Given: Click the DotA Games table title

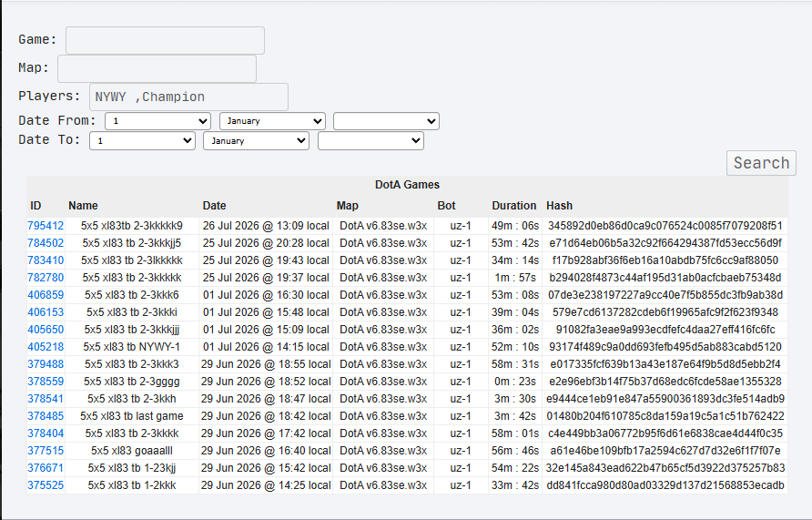Looking at the screenshot, I should 407,185.
